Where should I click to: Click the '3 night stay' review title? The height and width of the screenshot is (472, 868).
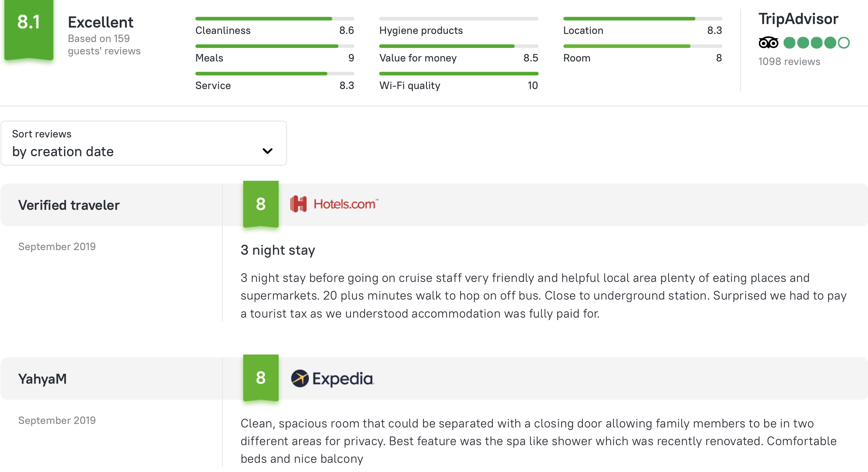[x=278, y=250]
